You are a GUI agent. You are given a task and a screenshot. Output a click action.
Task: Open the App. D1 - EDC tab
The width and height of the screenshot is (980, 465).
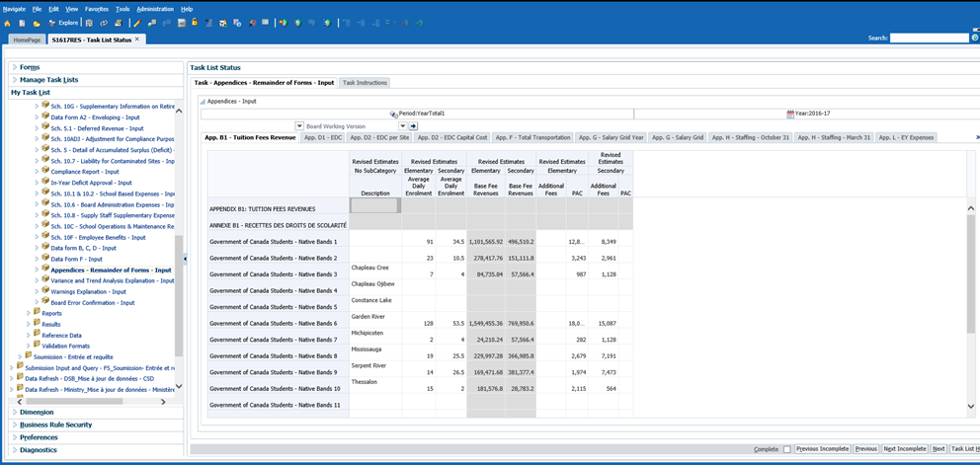pos(322,137)
